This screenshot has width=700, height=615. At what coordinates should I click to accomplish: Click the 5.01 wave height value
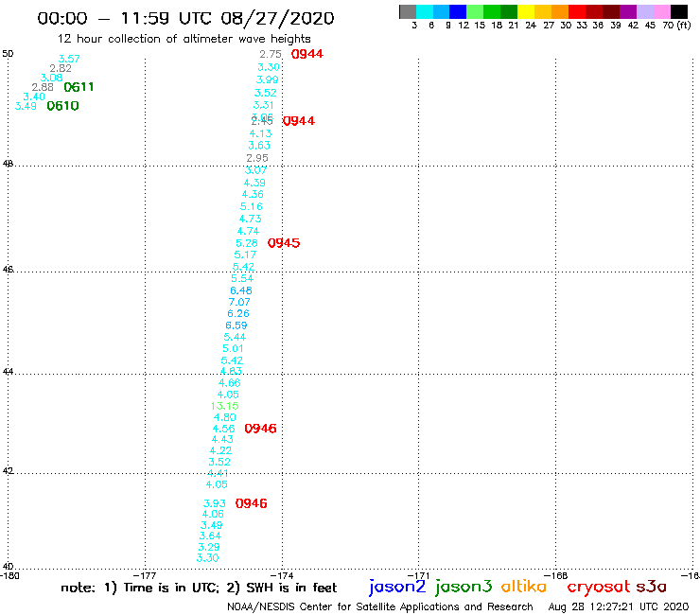coord(233,349)
